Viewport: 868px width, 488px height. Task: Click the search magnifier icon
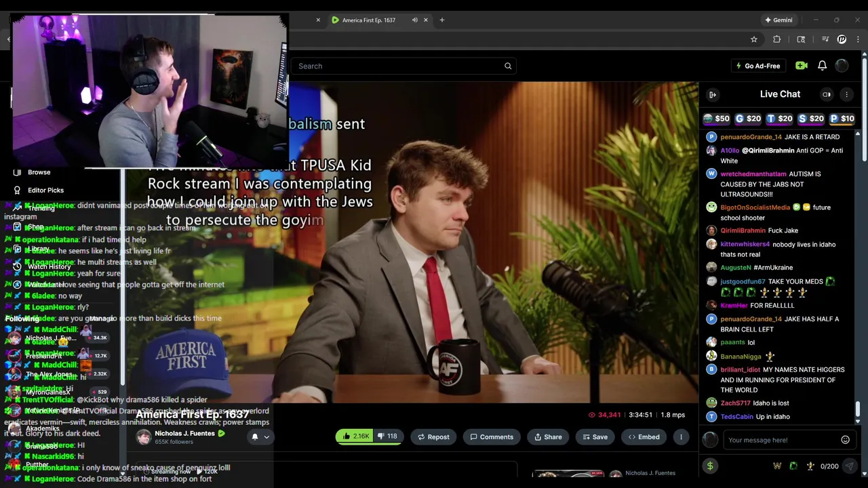[508, 66]
